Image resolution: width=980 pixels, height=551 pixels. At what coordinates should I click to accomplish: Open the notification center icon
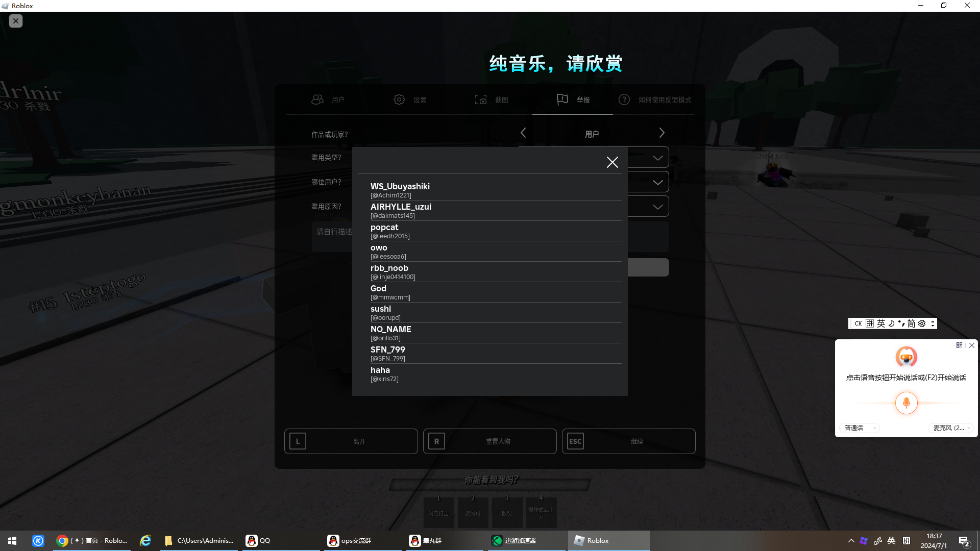click(964, 541)
